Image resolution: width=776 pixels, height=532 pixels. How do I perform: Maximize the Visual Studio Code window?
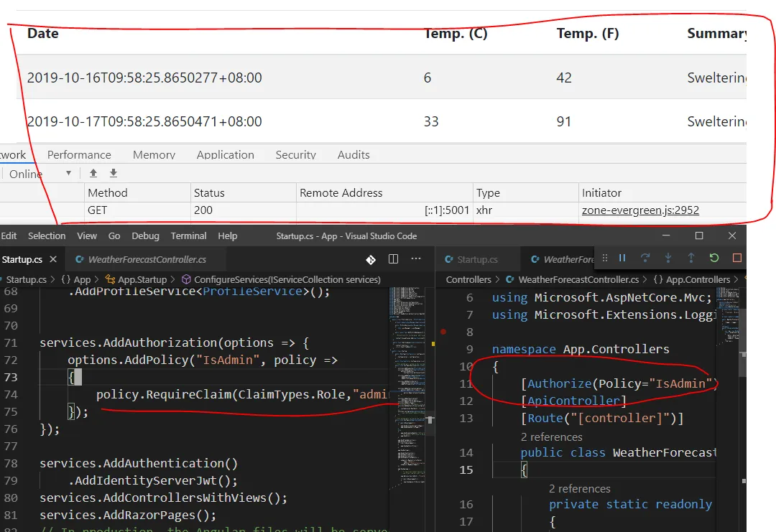point(699,235)
